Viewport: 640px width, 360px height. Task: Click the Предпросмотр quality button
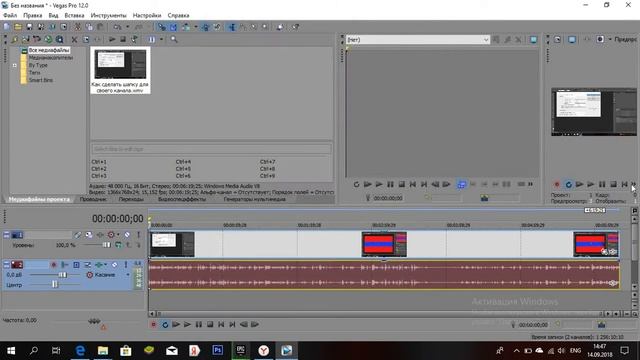click(625, 40)
